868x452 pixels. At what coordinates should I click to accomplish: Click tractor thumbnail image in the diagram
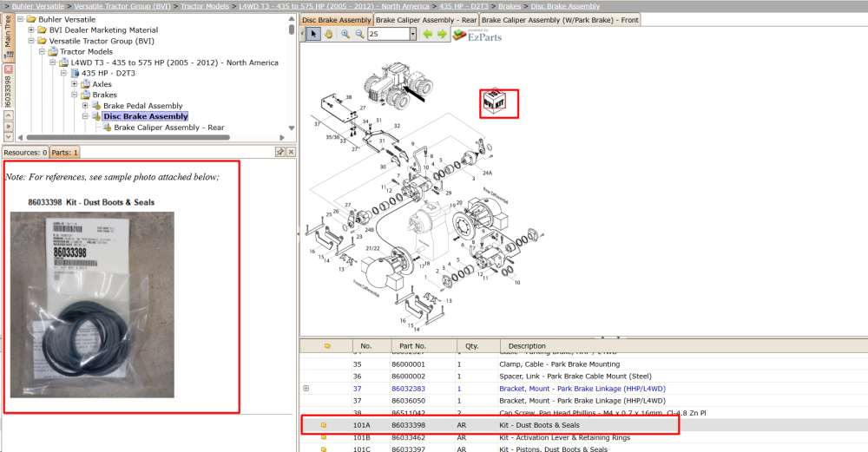click(398, 85)
